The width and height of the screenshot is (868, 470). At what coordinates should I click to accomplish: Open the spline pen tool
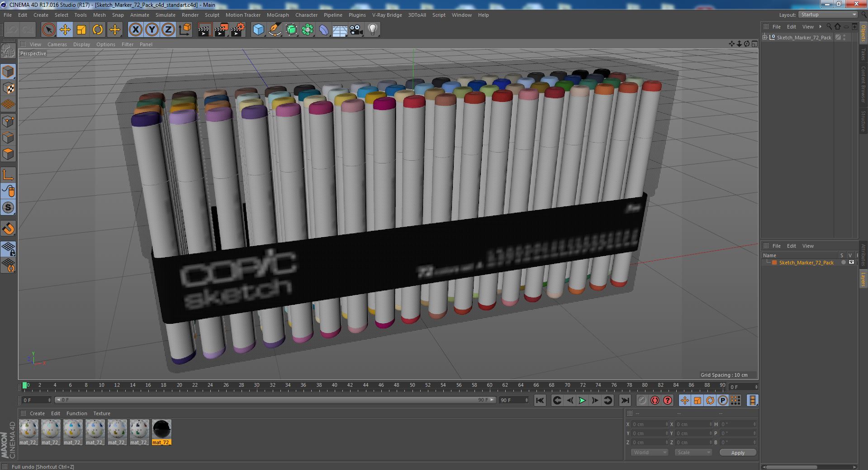(275, 30)
